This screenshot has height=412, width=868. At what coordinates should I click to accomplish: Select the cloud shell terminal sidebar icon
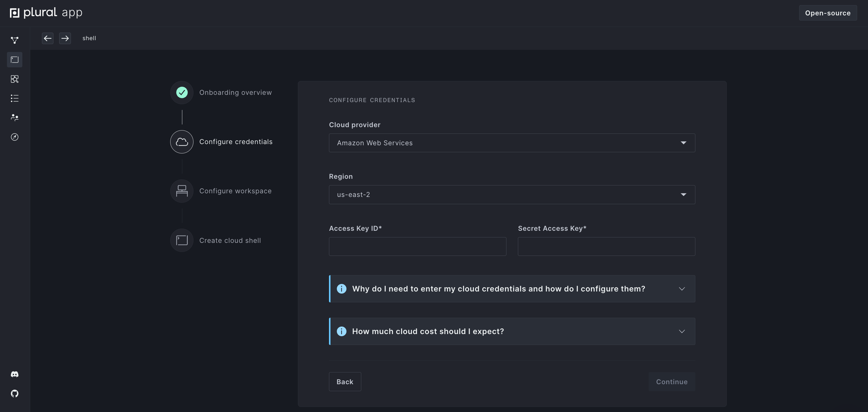point(14,60)
